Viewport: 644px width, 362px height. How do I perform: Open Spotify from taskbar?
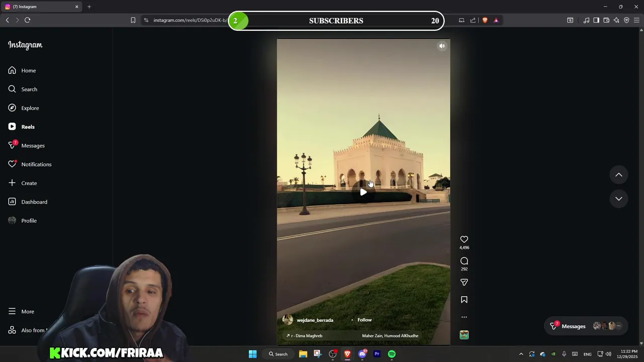(x=391, y=354)
